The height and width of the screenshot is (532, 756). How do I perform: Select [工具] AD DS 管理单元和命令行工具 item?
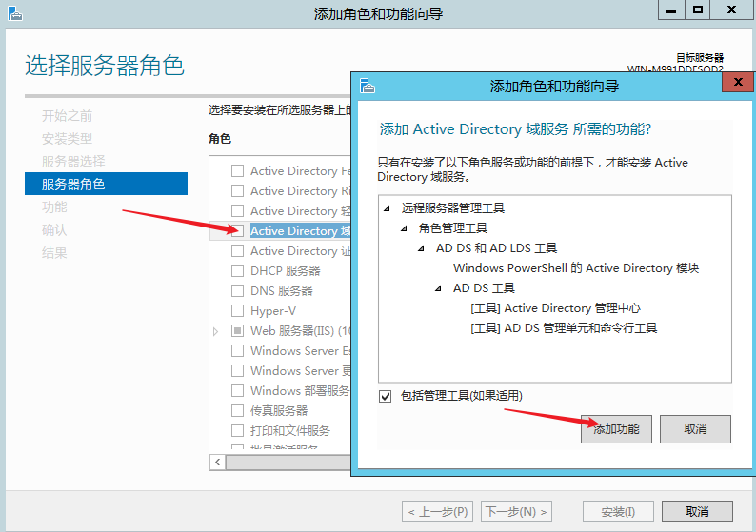564,328
